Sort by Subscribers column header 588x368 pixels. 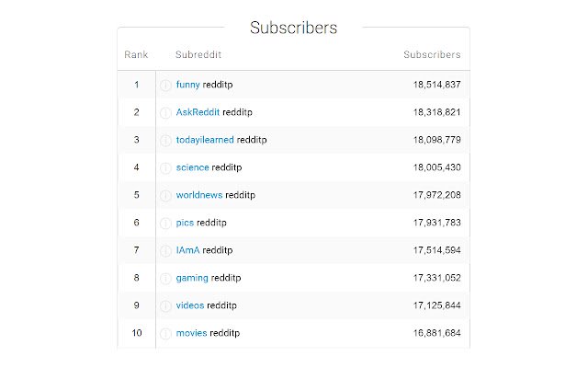click(x=432, y=55)
